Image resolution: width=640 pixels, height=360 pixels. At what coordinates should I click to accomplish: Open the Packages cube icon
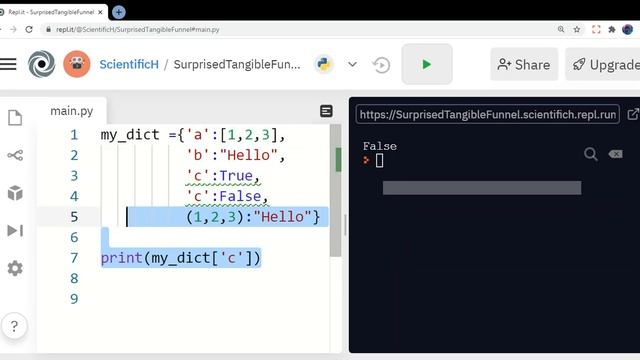(x=15, y=193)
